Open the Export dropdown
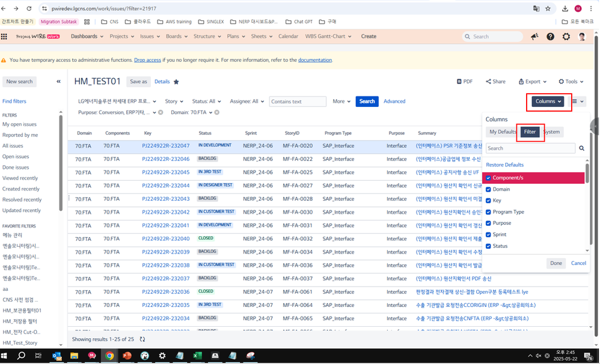The image size is (600, 364). [x=532, y=82]
